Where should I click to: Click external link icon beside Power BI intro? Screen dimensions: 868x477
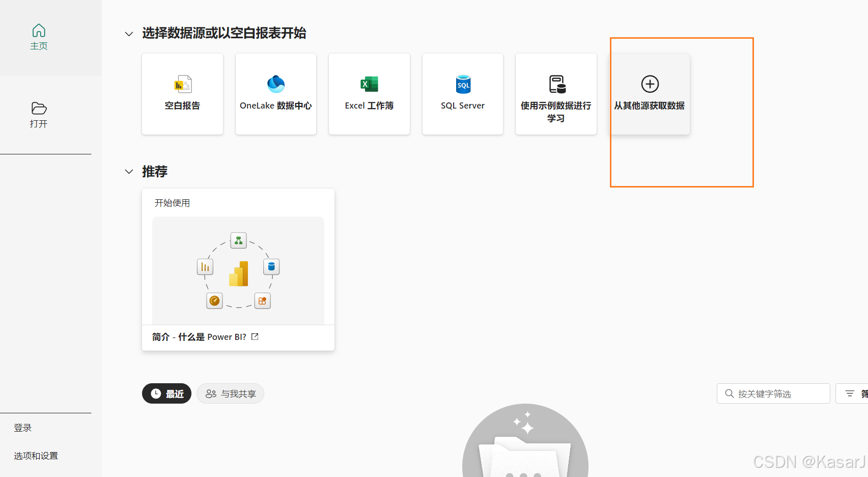tap(255, 336)
